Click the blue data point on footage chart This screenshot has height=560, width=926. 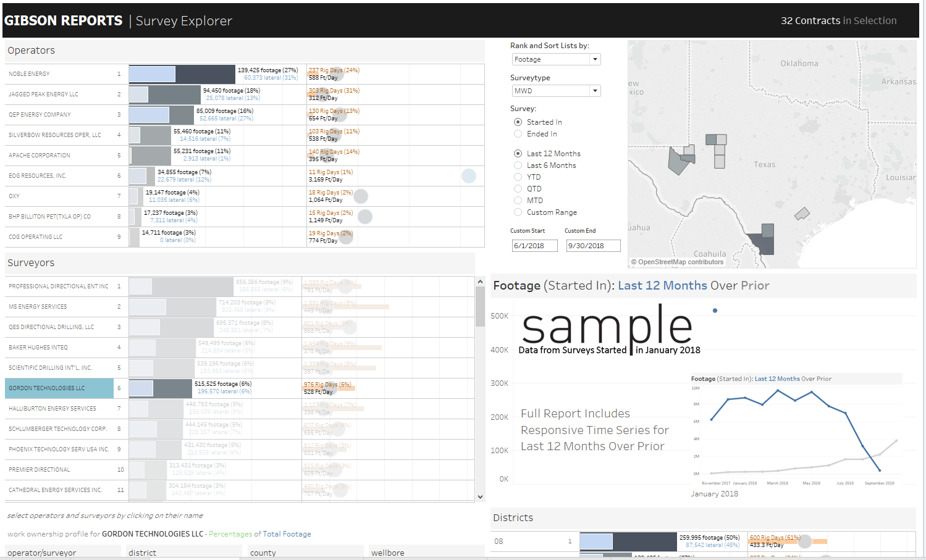pos(715,311)
